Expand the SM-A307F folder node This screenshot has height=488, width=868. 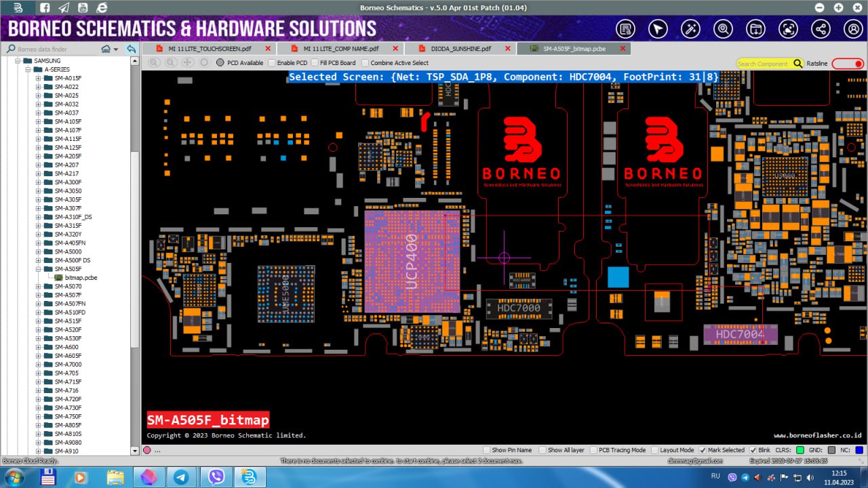(x=38, y=208)
